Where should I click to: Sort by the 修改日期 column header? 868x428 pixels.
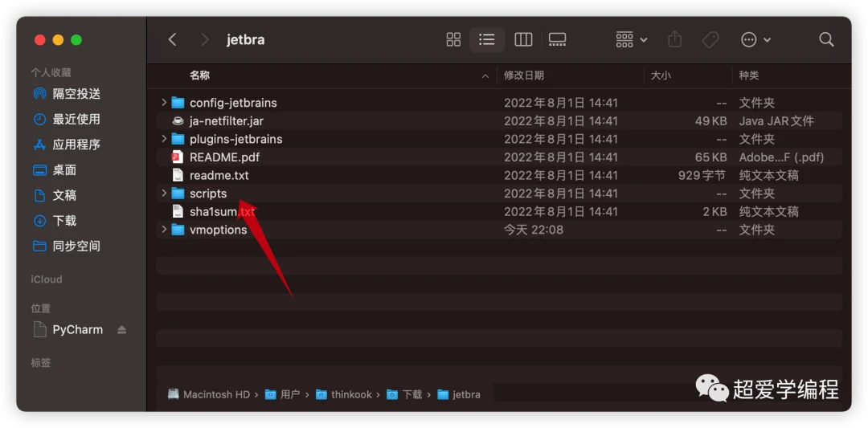524,75
